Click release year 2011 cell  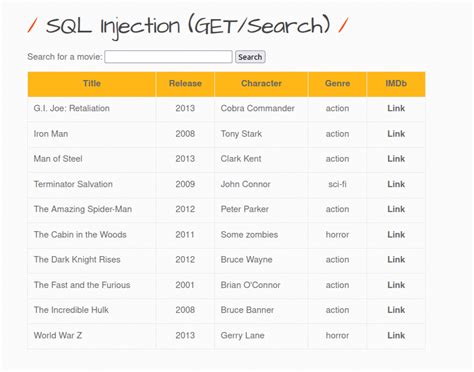point(185,234)
